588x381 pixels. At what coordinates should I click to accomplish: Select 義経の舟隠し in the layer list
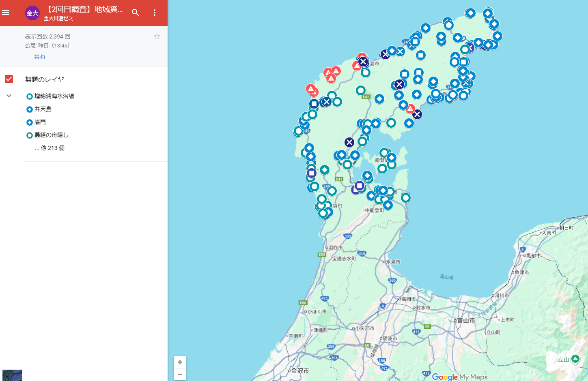coord(51,135)
